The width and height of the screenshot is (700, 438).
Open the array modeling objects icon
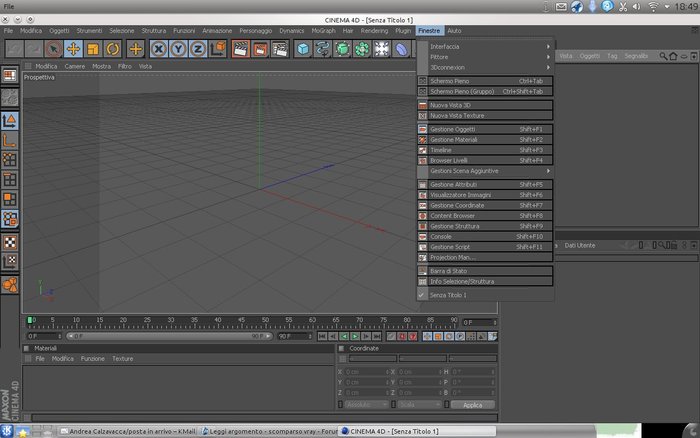pyautogui.click(x=362, y=49)
